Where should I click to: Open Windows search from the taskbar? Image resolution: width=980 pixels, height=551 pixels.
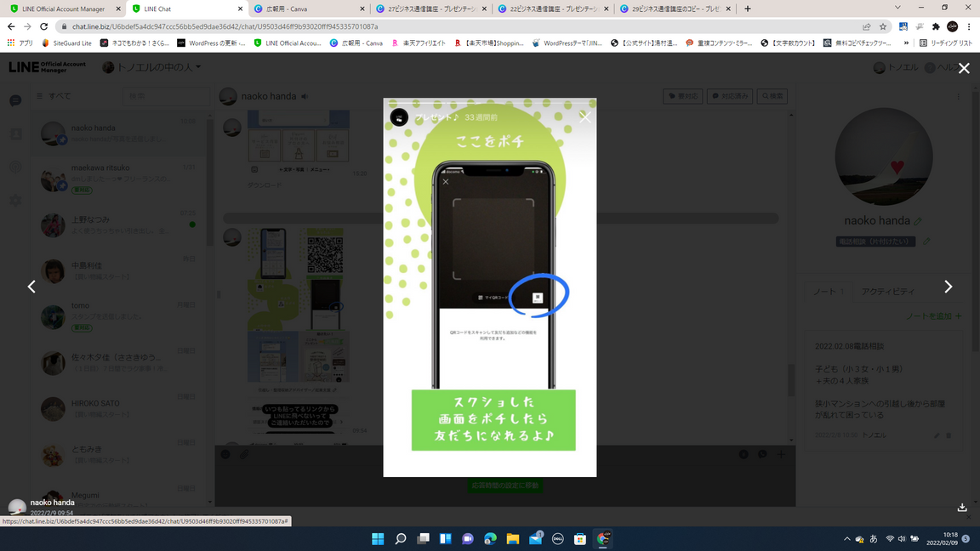(401, 539)
